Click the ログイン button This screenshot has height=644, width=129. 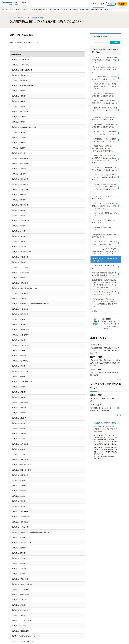point(111,4)
